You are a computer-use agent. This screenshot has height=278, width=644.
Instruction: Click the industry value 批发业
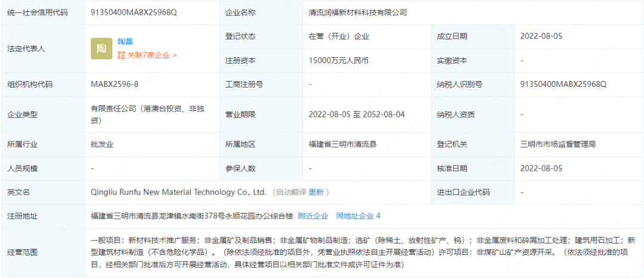(x=102, y=145)
